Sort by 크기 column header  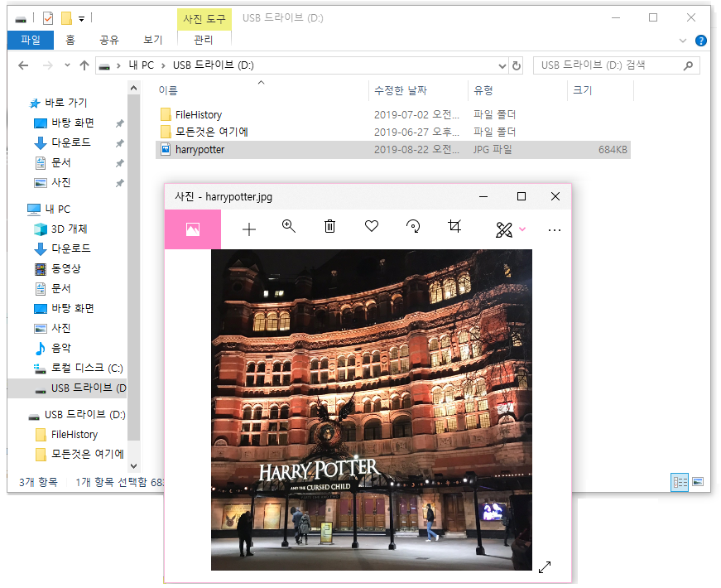point(582,90)
